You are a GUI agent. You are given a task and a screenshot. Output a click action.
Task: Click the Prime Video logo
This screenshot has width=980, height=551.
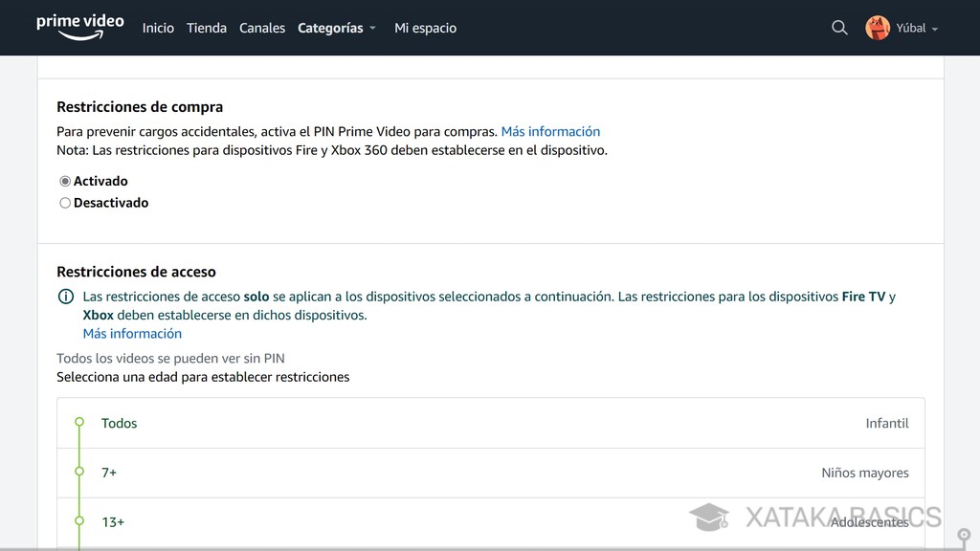(x=79, y=28)
